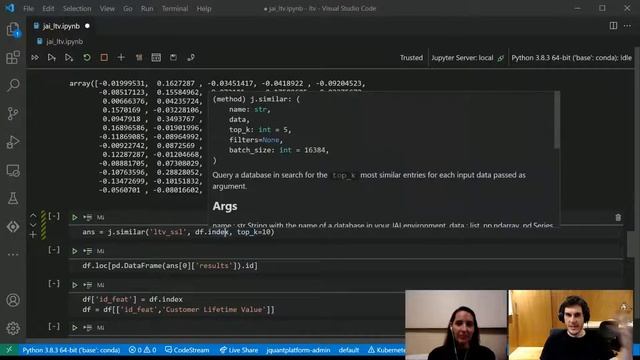This screenshot has height=360, width=640.
Task: Change df.loc cell to Markdown
Action: [x=100, y=251]
